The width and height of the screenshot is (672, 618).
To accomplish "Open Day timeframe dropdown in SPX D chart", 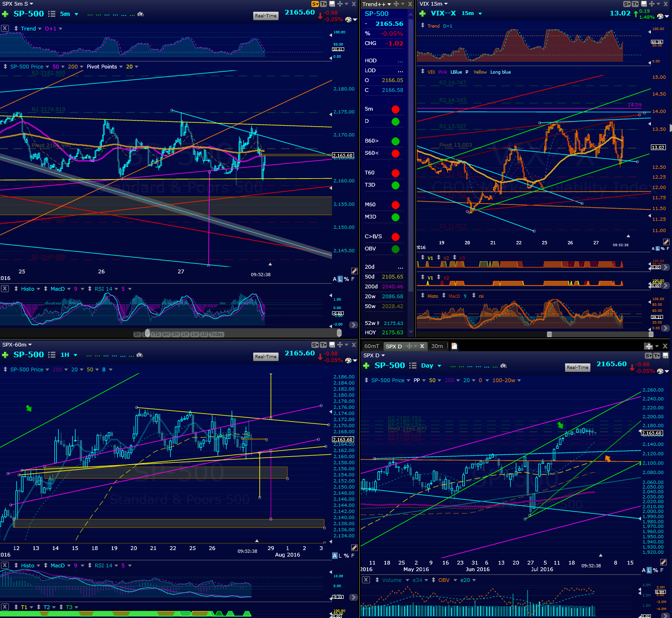I will click(439, 366).
